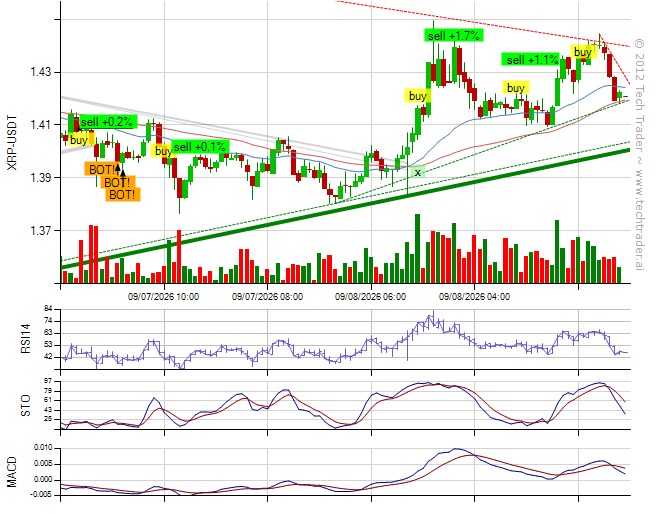Click the MACD panel title
657x514 pixels.
tap(13, 472)
